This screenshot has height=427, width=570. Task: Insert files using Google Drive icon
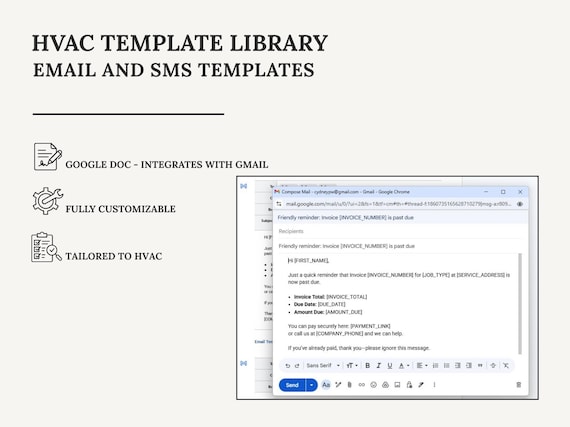pyautogui.click(x=385, y=385)
